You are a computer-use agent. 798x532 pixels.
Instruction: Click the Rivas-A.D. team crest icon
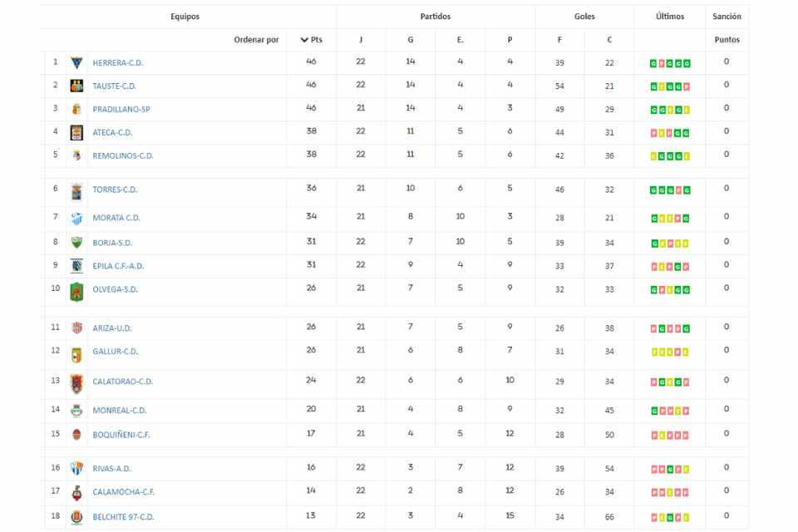pyautogui.click(x=76, y=468)
